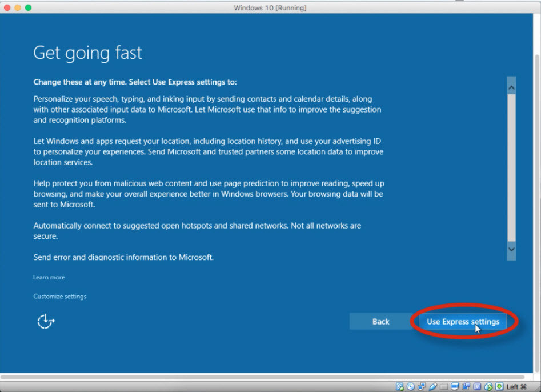Close the VM with the red button
541x392 pixels.
click(7, 7)
